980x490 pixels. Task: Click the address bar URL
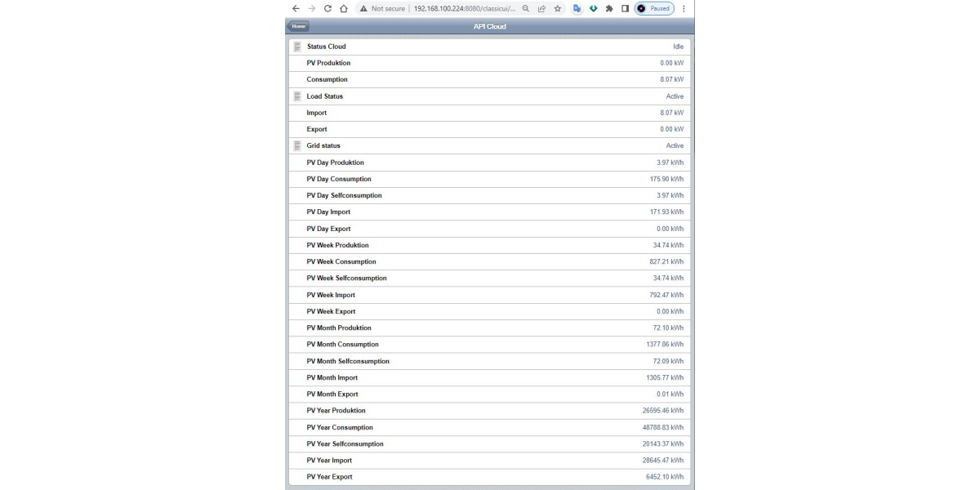coord(465,8)
